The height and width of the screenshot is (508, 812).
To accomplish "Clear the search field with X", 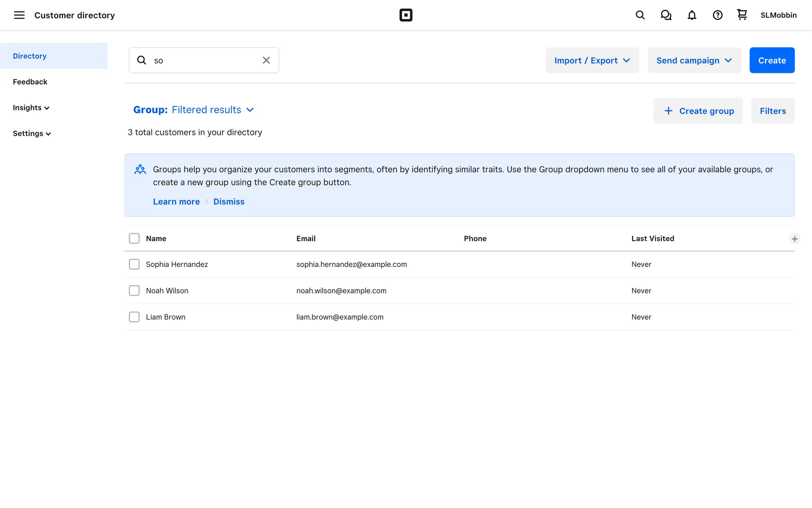I will [x=266, y=60].
